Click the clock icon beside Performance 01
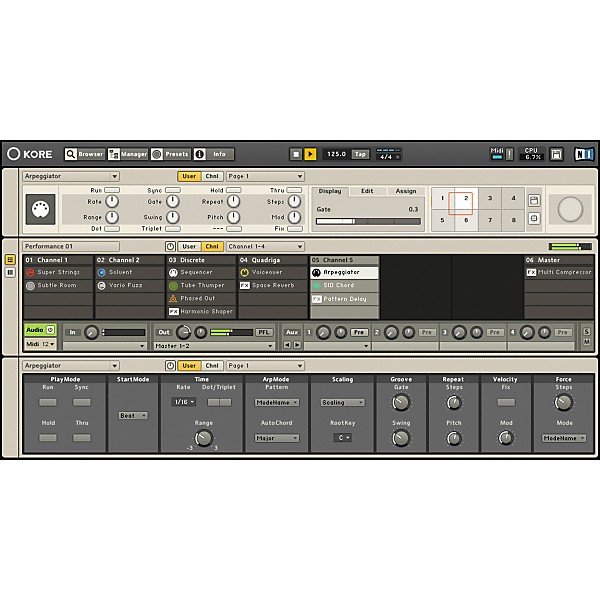 point(170,246)
